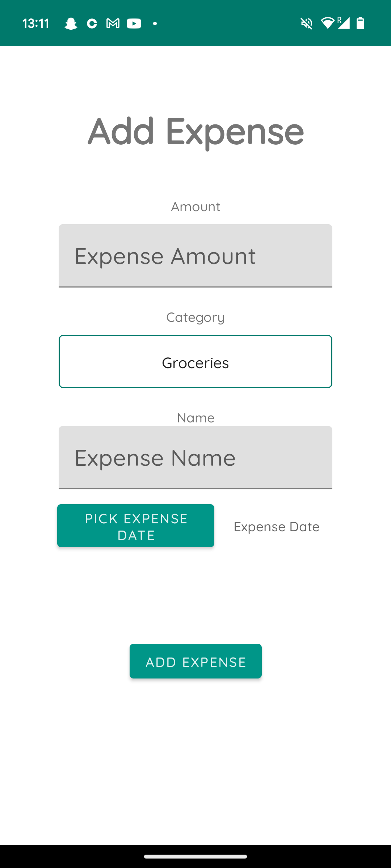Tap the Snapchat notification icon
The height and width of the screenshot is (868, 391).
(x=71, y=24)
